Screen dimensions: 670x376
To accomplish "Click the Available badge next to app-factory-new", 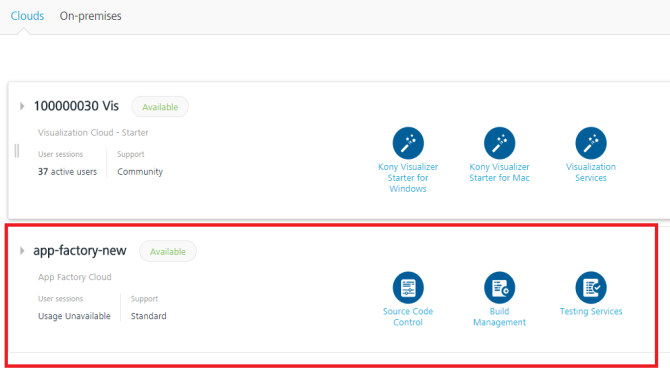I will click(168, 251).
